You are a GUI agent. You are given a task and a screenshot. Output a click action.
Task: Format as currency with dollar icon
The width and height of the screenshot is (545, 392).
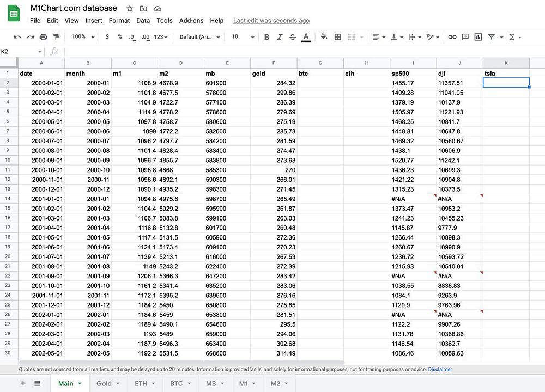(107, 37)
